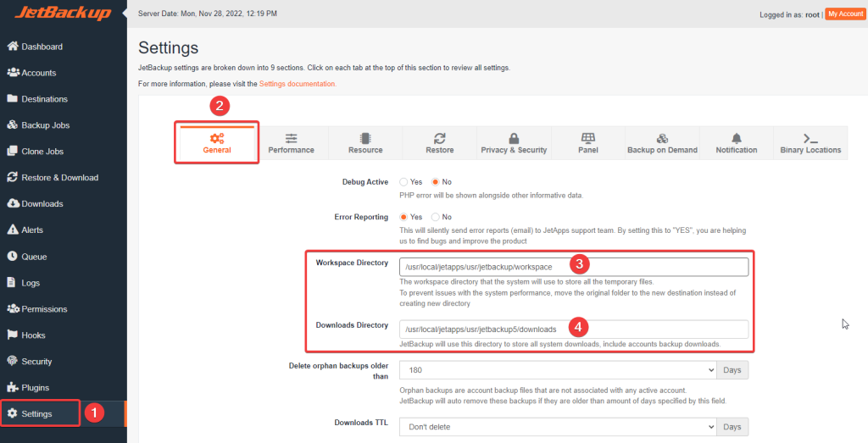Set Error Reporting to No

[436, 217]
